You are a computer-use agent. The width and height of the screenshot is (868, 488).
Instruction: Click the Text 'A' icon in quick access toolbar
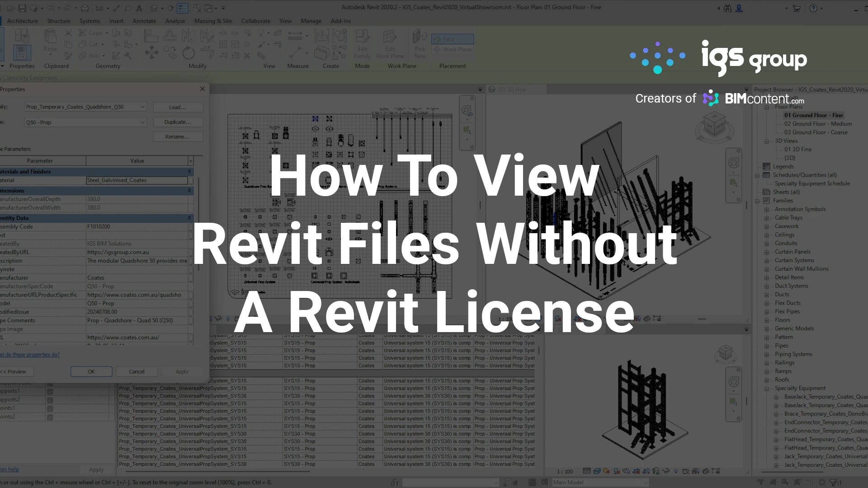coord(139,8)
